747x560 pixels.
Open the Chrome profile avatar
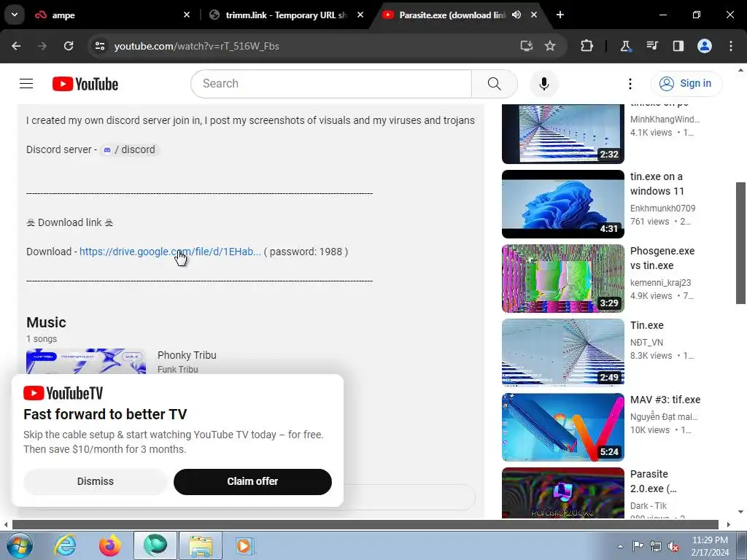point(705,46)
